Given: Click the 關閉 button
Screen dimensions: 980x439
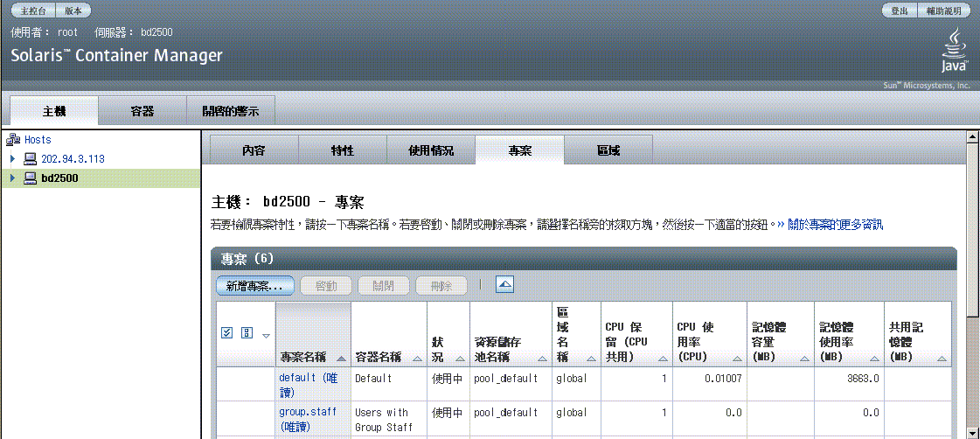Looking at the screenshot, I should (384, 286).
